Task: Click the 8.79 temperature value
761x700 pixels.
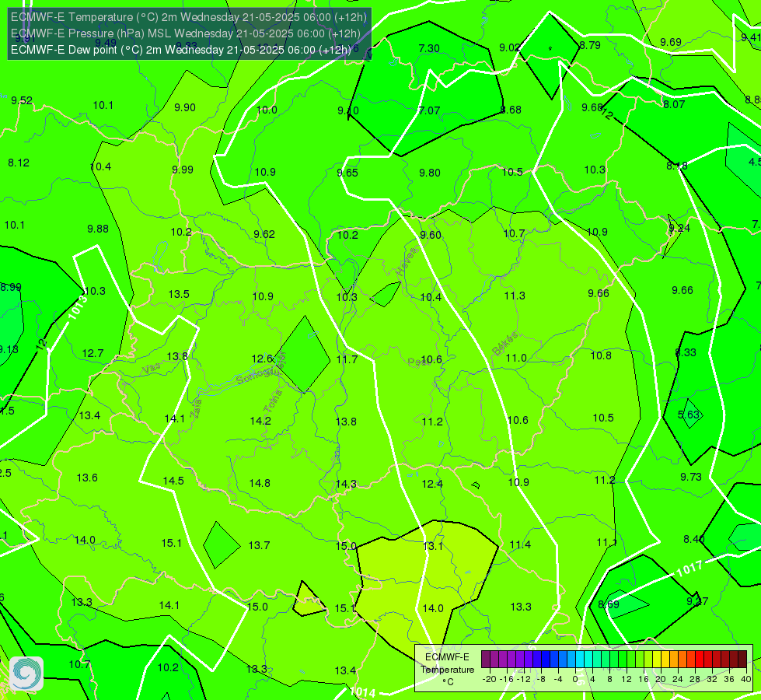Action: [x=590, y=45]
